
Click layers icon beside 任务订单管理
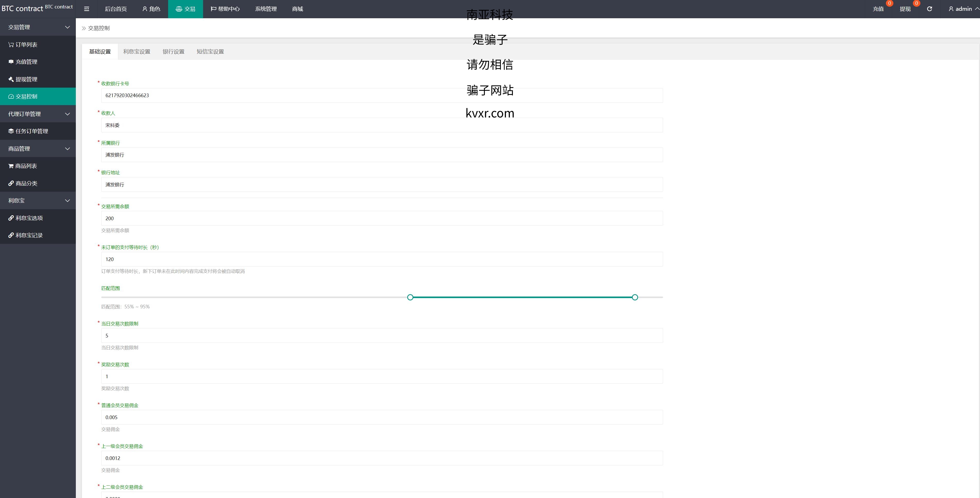[x=11, y=131]
